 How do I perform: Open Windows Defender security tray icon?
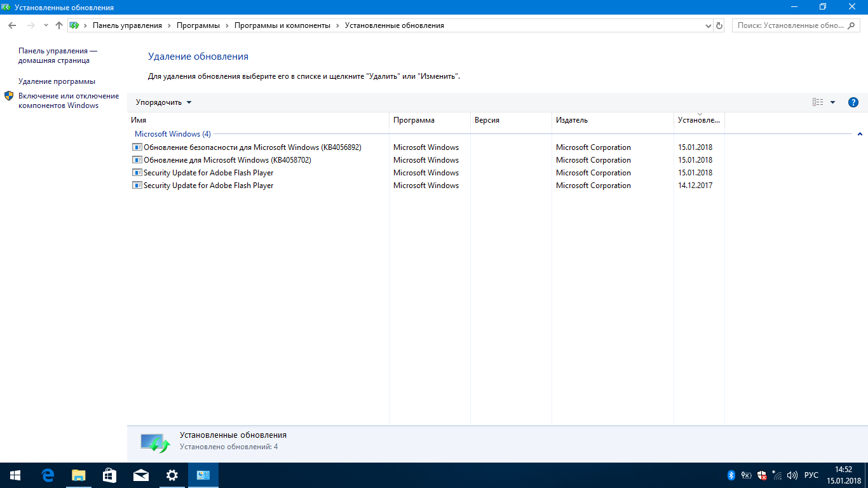click(x=762, y=475)
